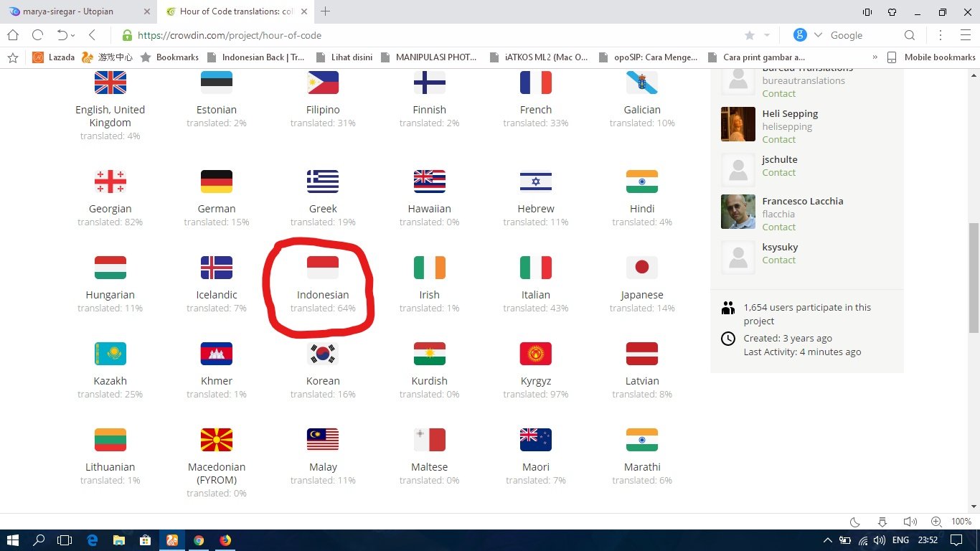Contact jschulte via link
This screenshot has height=551, width=980.
779,172
